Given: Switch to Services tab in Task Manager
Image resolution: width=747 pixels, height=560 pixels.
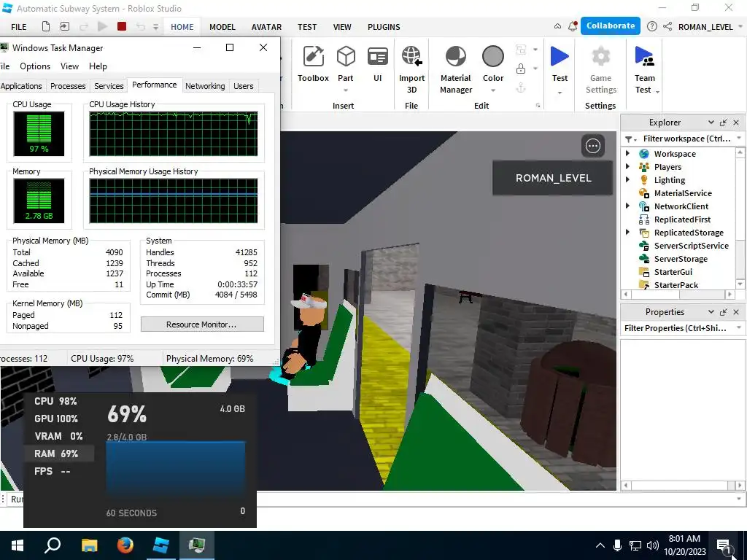Looking at the screenshot, I should (x=109, y=86).
